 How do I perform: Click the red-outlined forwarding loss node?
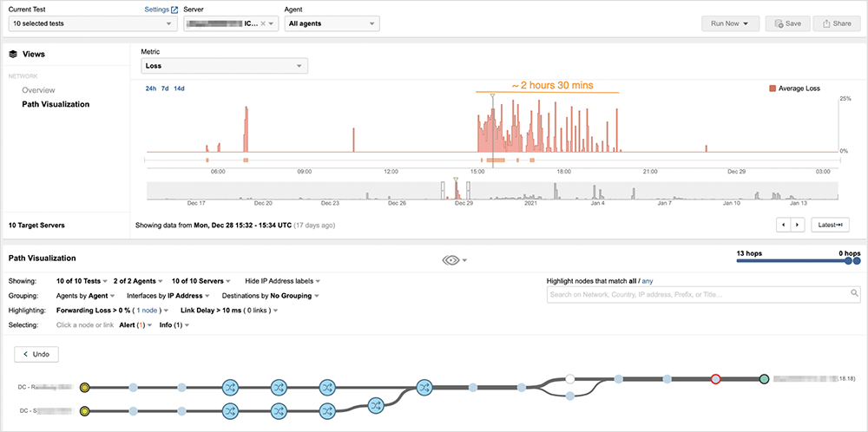(715, 379)
